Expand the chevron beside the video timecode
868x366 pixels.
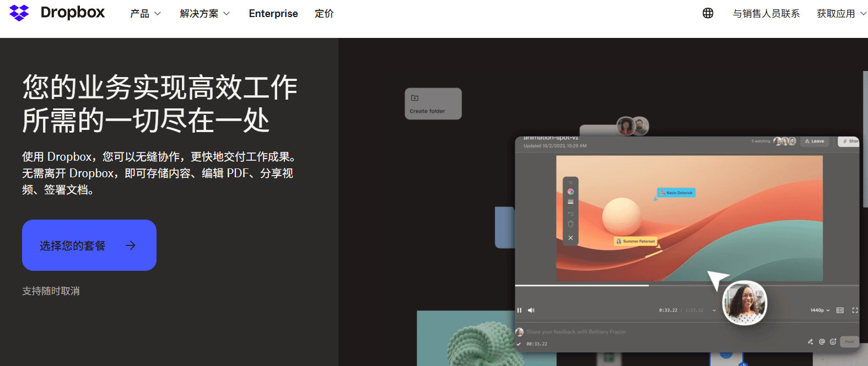(714, 310)
